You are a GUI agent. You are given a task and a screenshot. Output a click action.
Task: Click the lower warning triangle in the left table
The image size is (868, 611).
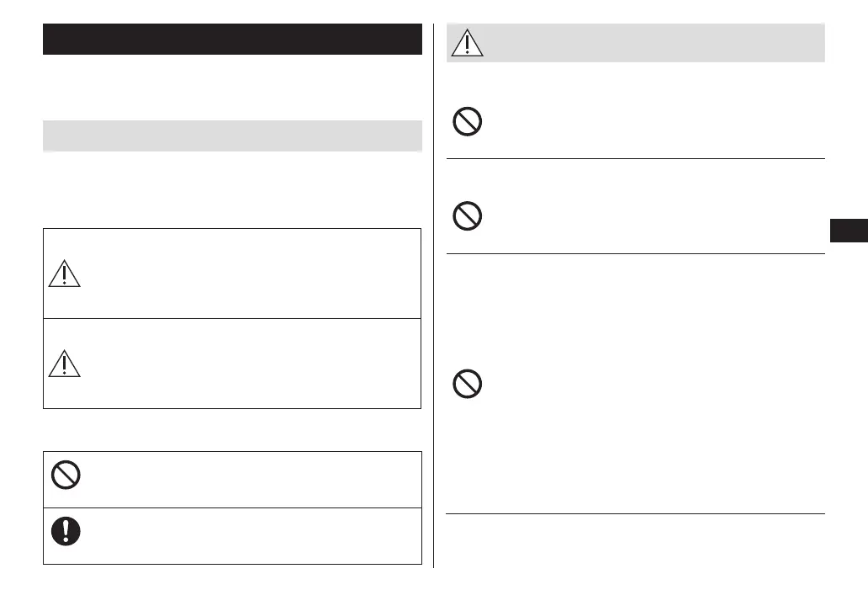65,363
